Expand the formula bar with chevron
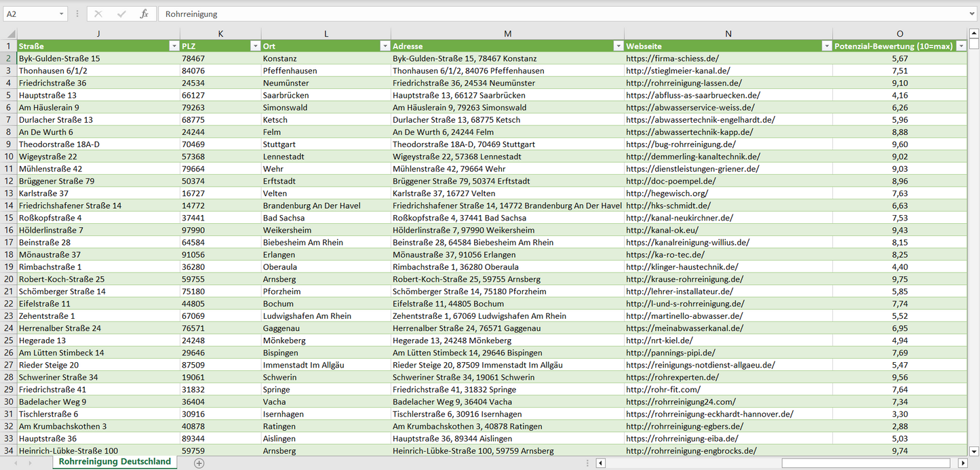The width and height of the screenshot is (980, 470). click(x=973, y=14)
